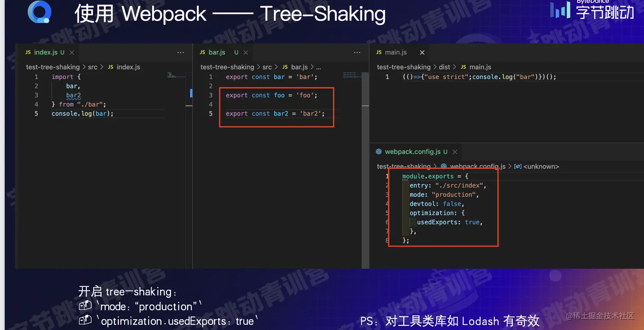644x330 pixels.
Task: Click the JS file icon on main.js tab
Action: point(379,52)
